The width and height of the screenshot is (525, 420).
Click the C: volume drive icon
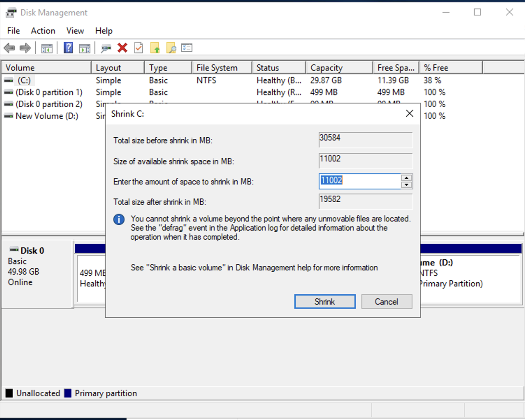coord(9,80)
